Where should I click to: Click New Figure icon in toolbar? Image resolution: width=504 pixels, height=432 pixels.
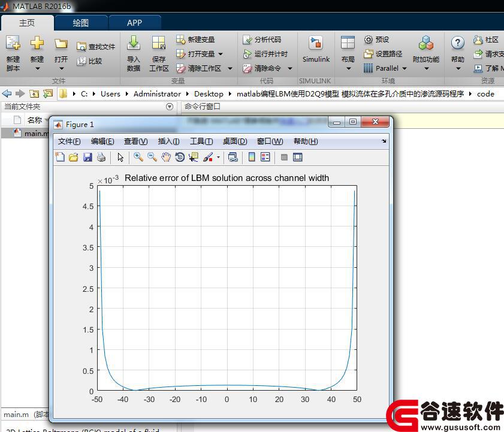tap(60, 157)
